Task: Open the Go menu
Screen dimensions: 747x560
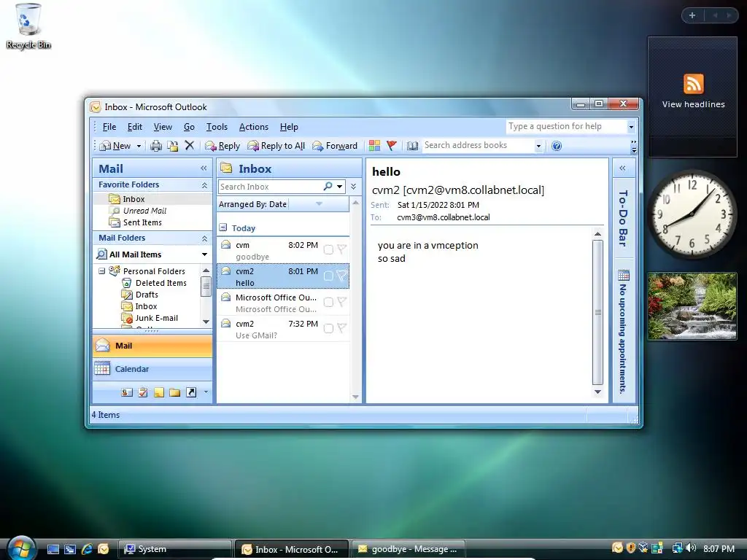Action: (189, 127)
